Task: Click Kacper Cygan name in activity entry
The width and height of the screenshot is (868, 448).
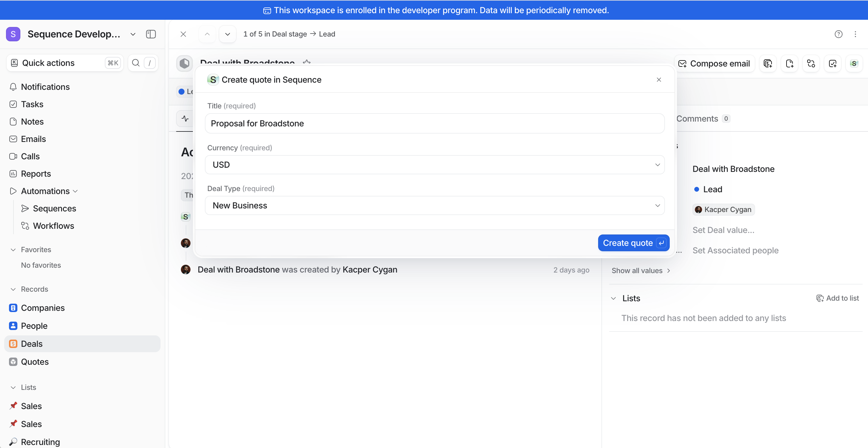Action: coord(370,270)
